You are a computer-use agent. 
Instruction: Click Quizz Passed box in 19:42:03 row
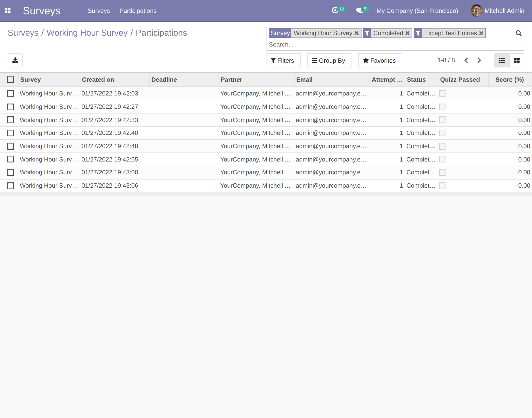[x=442, y=94]
